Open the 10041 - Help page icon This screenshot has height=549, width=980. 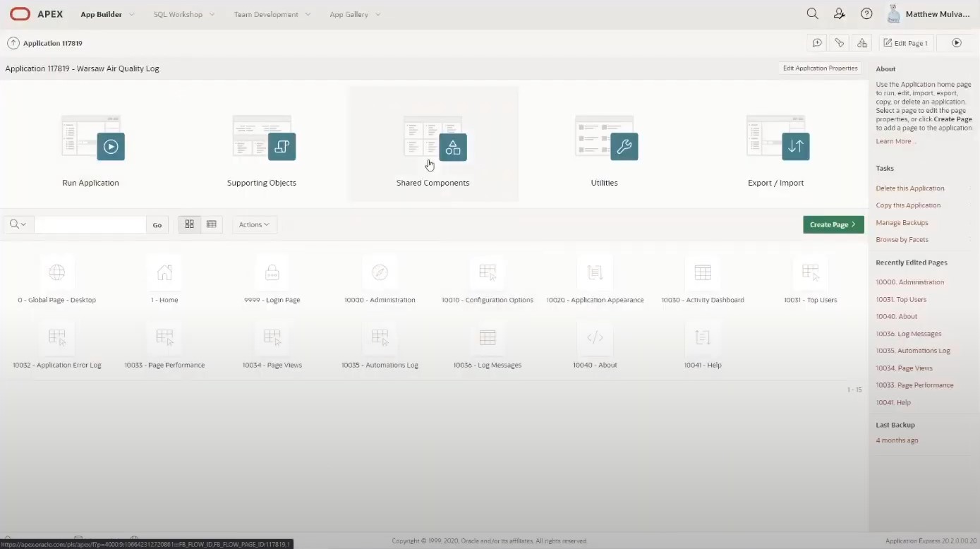pos(703,337)
